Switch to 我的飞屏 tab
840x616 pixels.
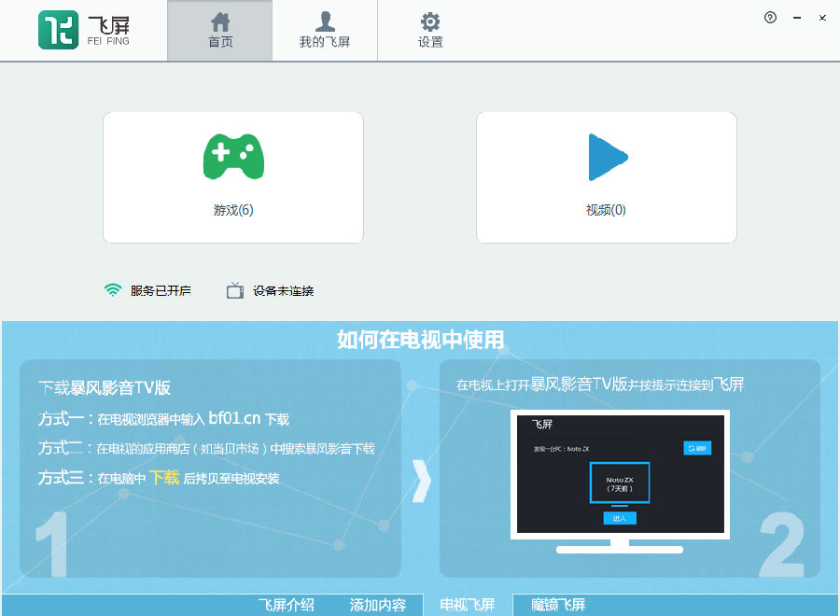coord(325,31)
